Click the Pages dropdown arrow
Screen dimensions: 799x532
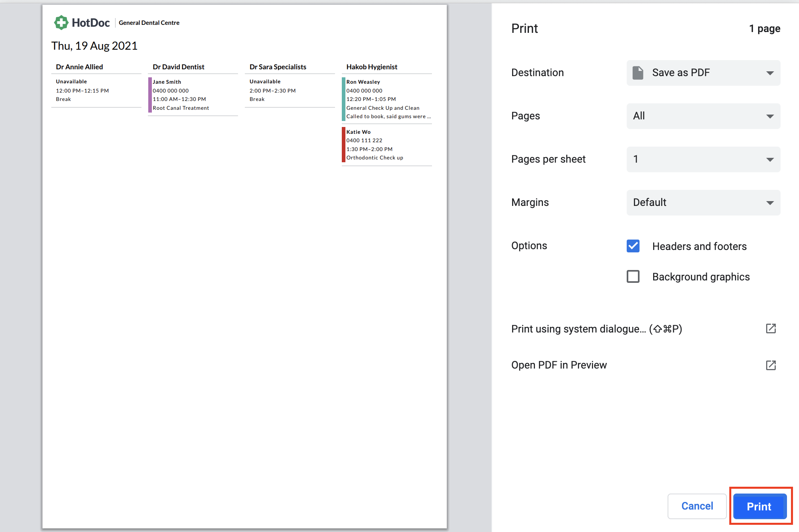pos(770,116)
